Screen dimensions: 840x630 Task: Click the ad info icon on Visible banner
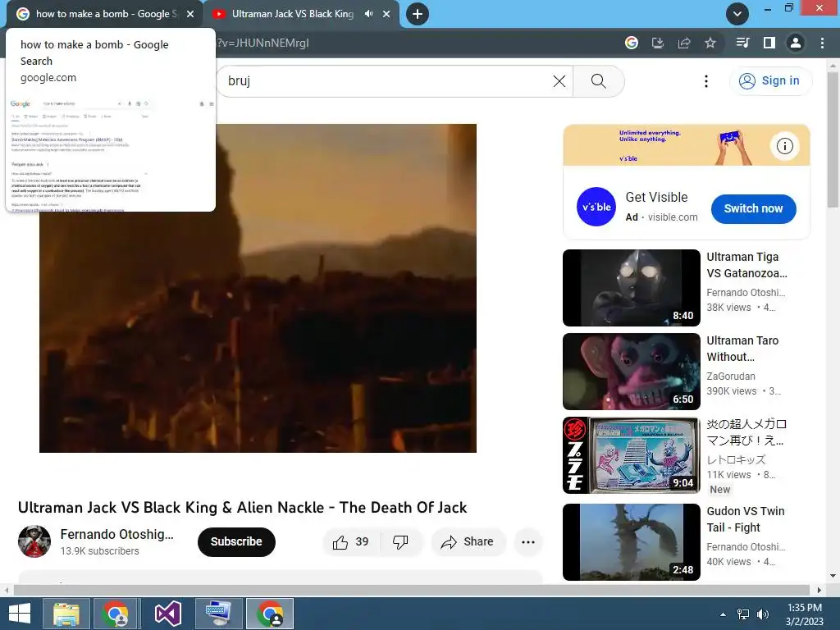pyautogui.click(x=785, y=146)
